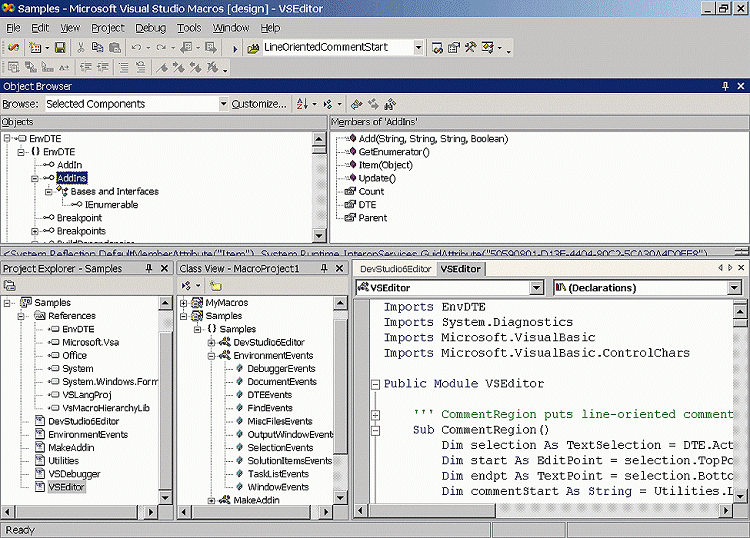This screenshot has height=538, width=750.
Task: Click the Add New Item toolbar icon
Action: (35, 47)
